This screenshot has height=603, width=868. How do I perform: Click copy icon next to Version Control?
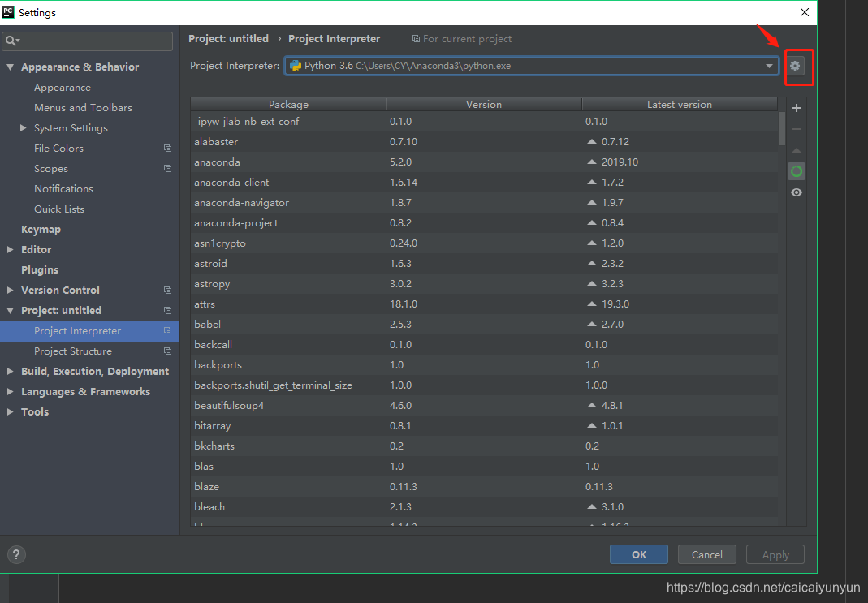click(168, 291)
